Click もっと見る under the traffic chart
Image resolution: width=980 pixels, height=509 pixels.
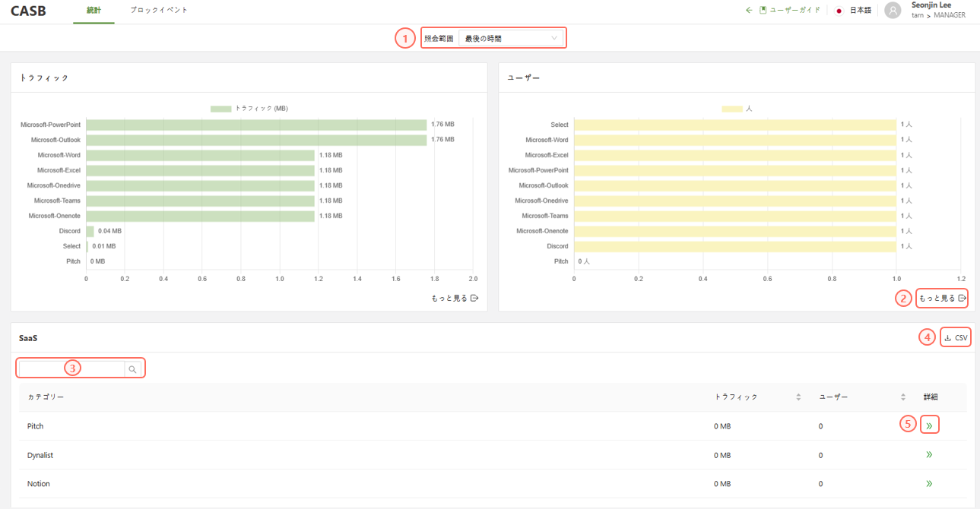455,298
